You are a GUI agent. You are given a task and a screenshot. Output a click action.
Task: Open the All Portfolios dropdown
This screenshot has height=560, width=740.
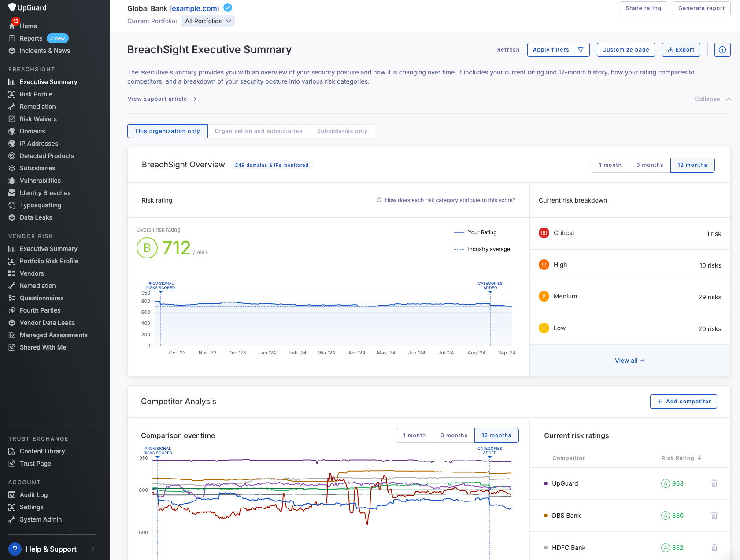[x=208, y=21]
